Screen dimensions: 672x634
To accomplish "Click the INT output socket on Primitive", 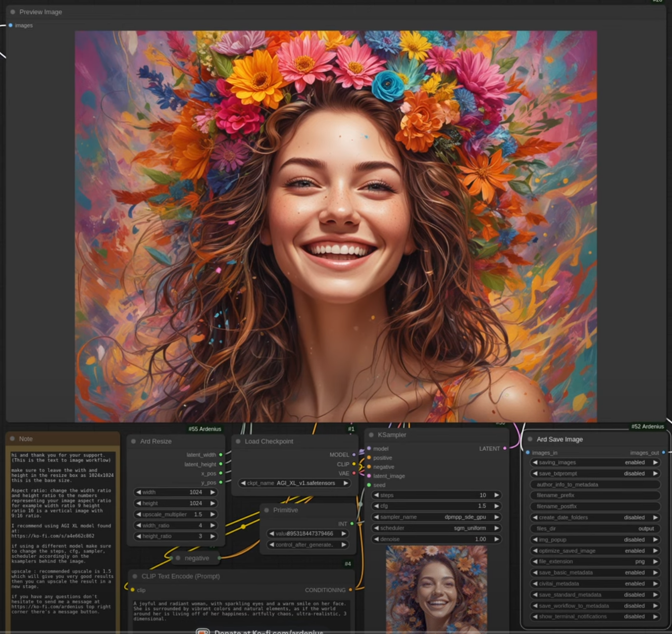I will click(x=352, y=523).
